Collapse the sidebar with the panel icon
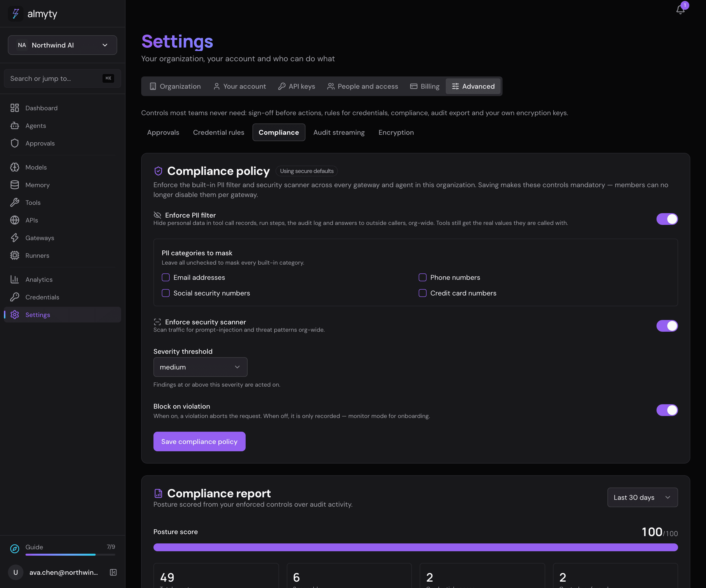 pos(113,572)
